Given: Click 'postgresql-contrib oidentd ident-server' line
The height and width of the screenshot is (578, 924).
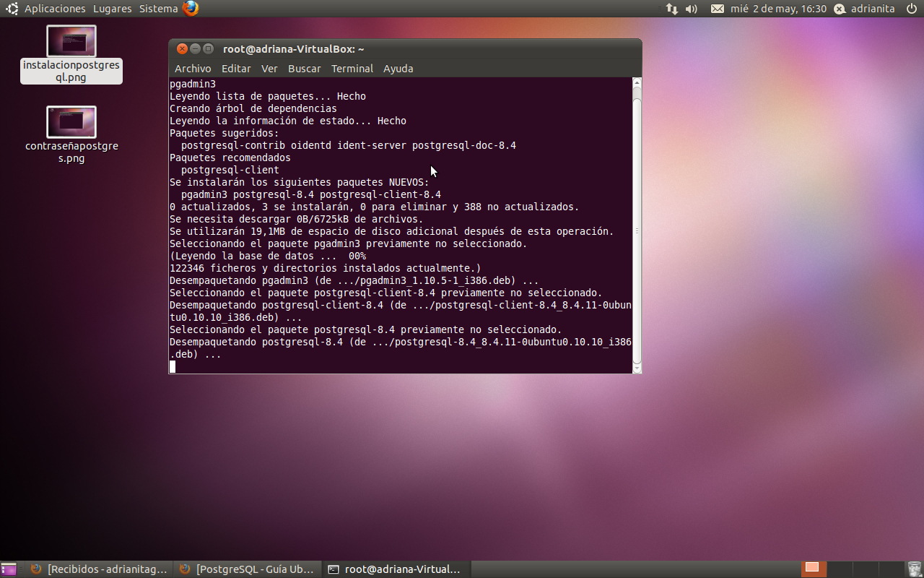Looking at the screenshot, I should 349,145.
